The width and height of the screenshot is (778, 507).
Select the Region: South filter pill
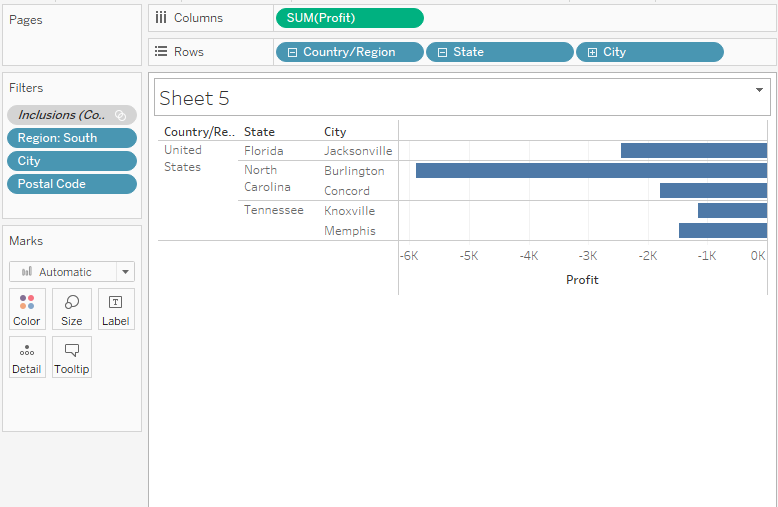[71, 138]
